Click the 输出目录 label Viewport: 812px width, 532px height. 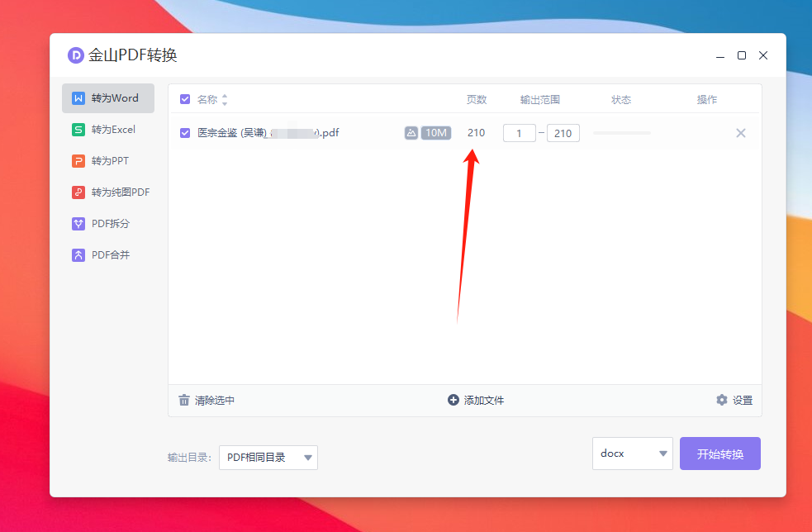[x=189, y=458]
